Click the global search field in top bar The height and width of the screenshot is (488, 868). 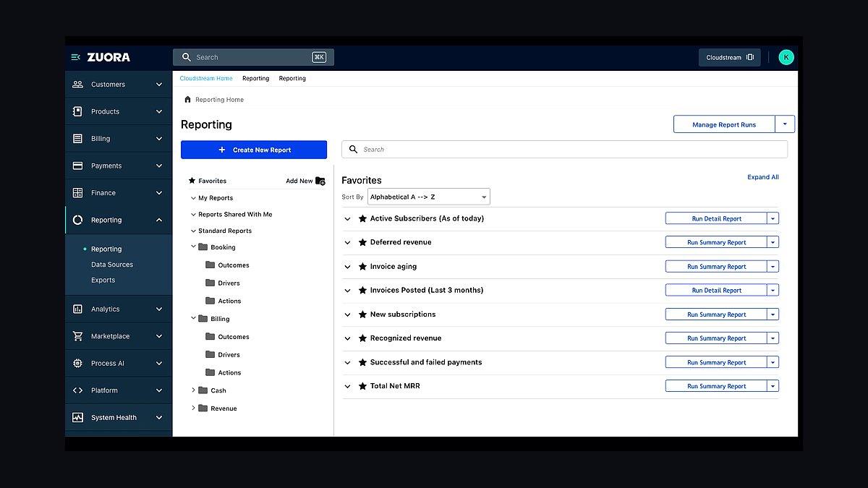point(253,57)
